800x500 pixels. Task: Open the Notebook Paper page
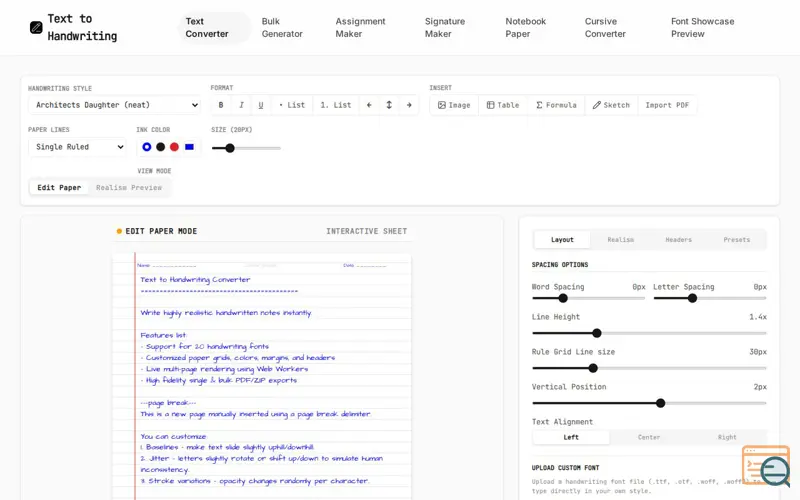click(x=526, y=28)
